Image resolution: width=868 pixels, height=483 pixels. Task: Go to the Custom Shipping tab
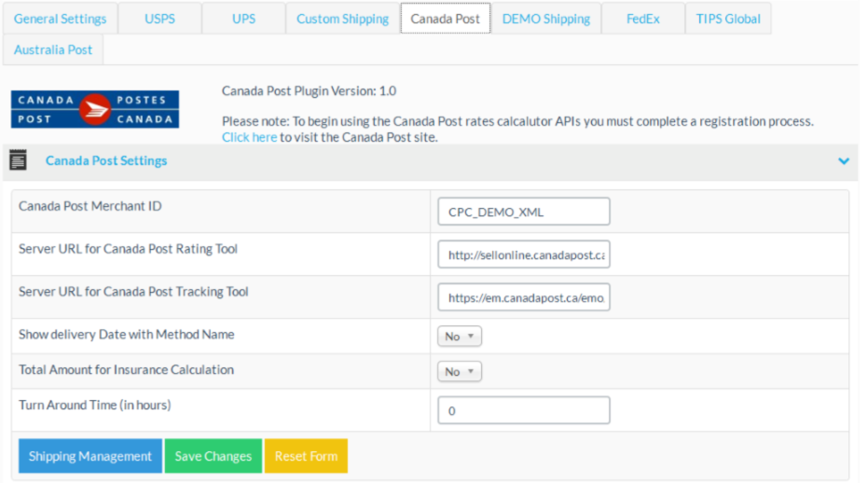342,19
